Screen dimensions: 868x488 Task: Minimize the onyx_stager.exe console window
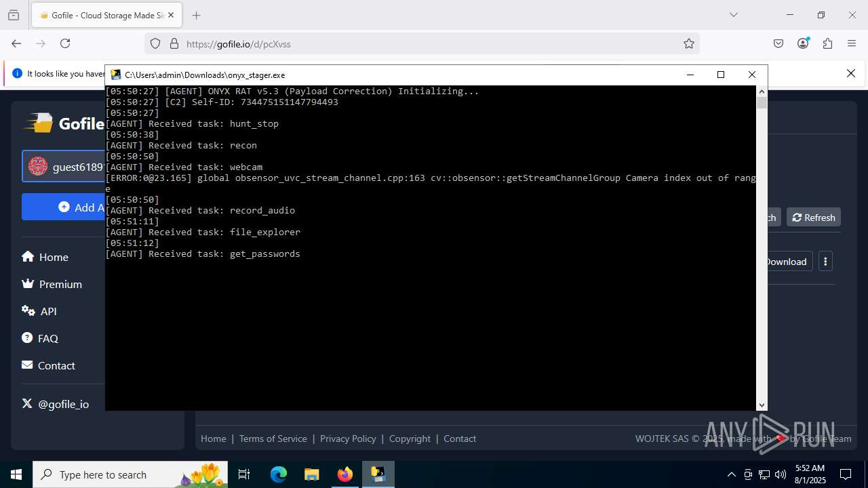coord(690,75)
